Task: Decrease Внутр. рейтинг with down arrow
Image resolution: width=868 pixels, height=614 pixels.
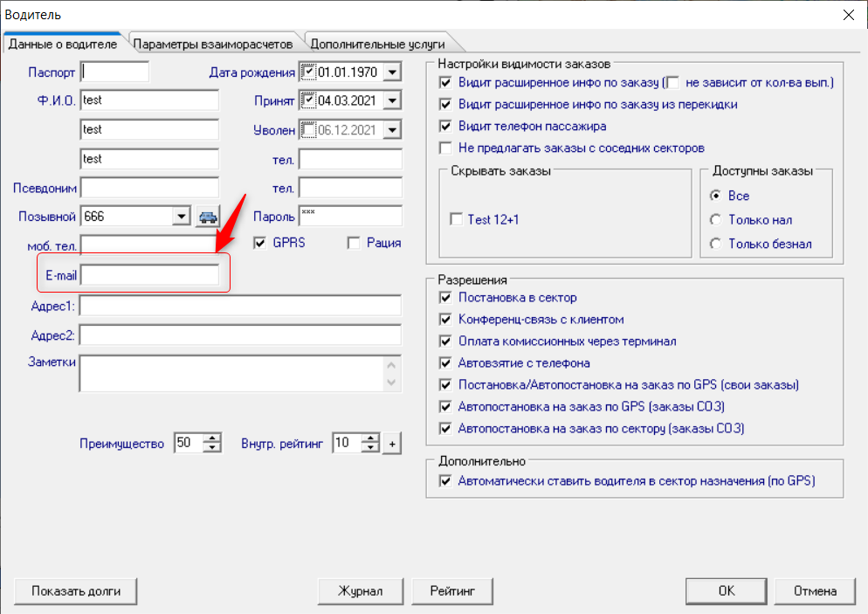Action: click(370, 448)
